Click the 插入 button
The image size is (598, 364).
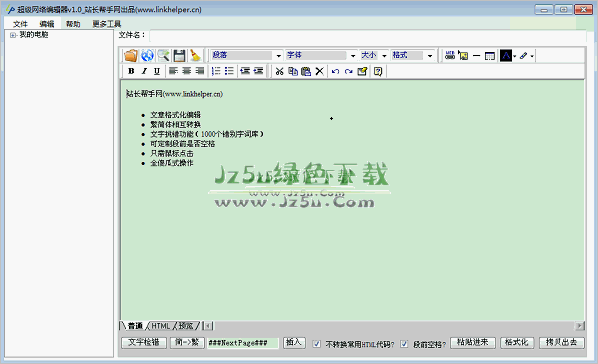click(x=294, y=343)
